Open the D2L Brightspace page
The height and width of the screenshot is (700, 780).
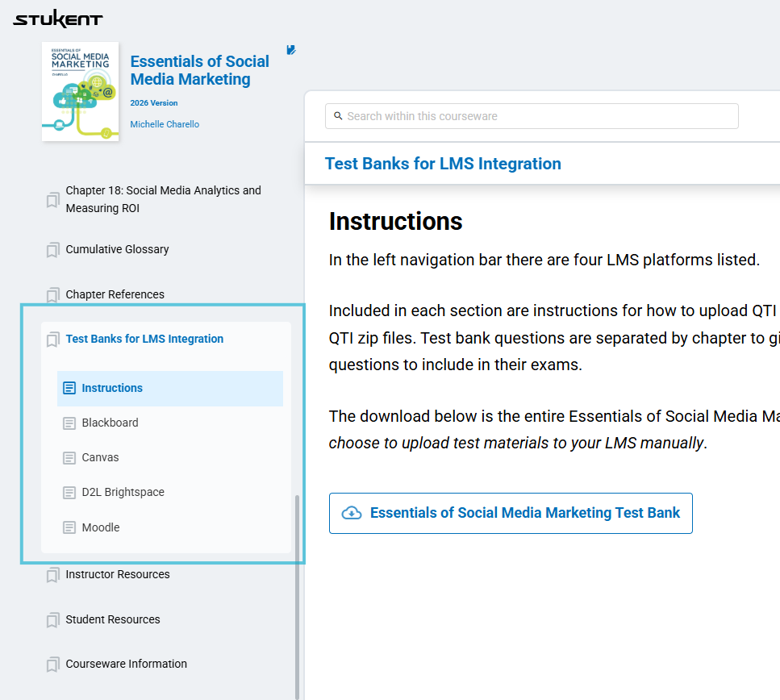123,492
